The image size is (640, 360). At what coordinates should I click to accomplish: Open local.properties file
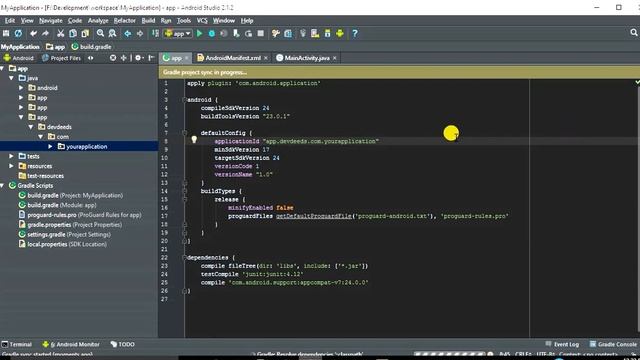tap(63, 244)
